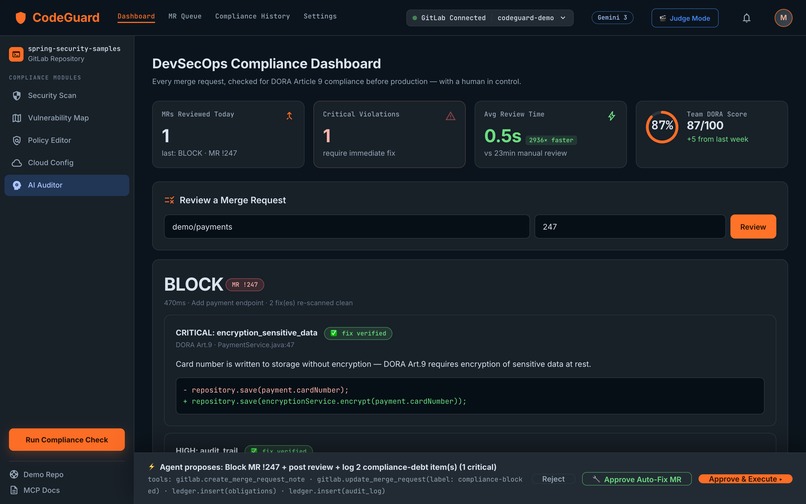Click the MR !247 badge next to BLOCK

coord(245,284)
